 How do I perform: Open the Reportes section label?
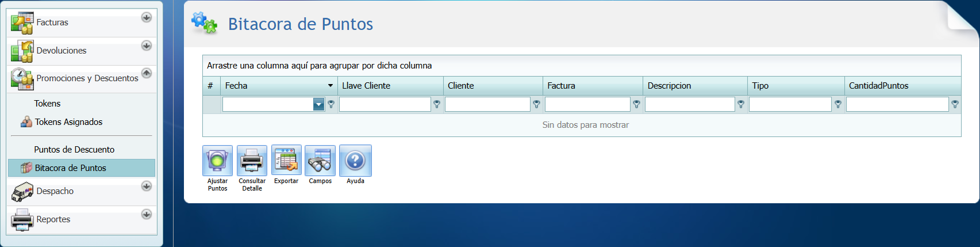[x=53, y=219]
